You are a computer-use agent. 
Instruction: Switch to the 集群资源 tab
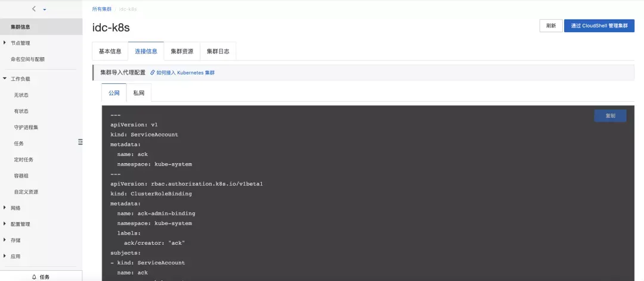(x=182, y=51)
